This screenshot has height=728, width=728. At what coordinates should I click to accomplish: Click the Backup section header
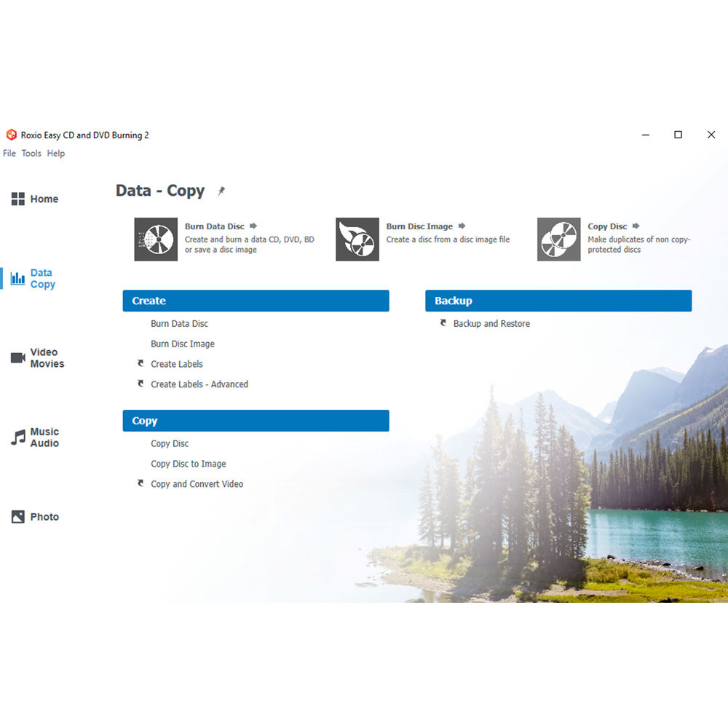click(x=558, y=301)
